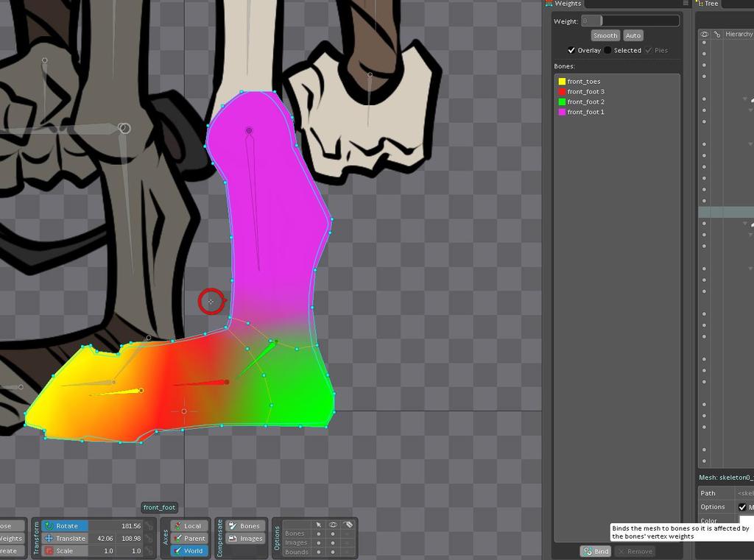Click the first visibility dot under Tree eye column
Viewport: 754px width, 560px height.
pos(705,42)
